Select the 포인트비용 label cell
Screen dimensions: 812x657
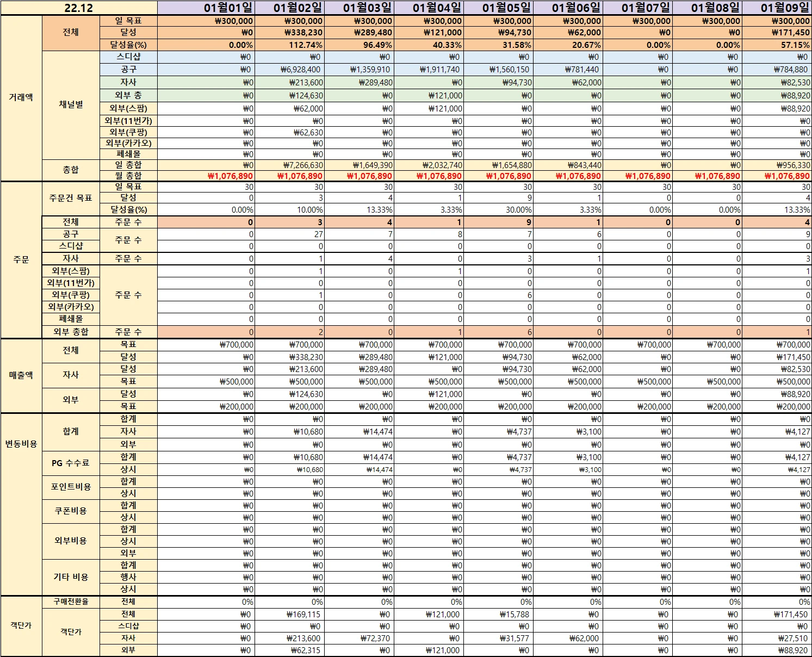(71, 487)
